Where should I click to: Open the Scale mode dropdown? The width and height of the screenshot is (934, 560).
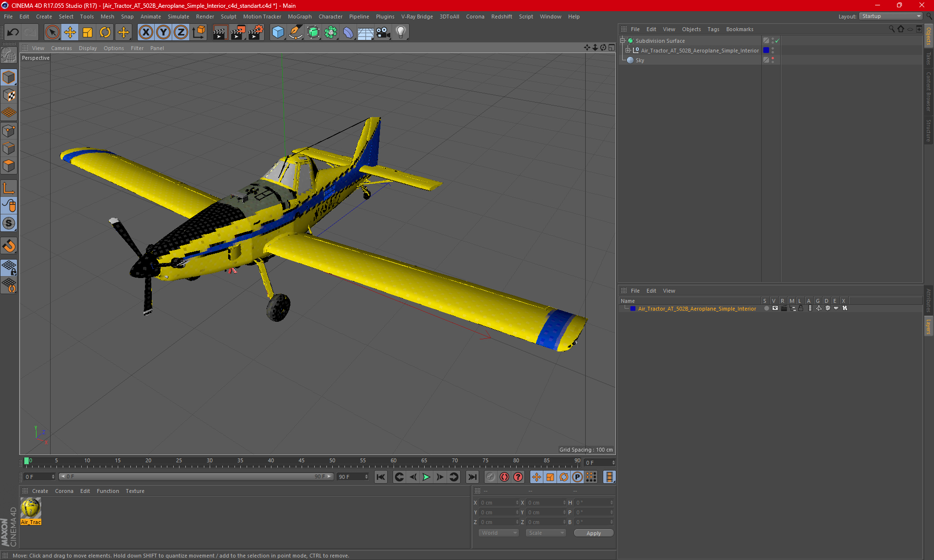click(x=546, y=533)
